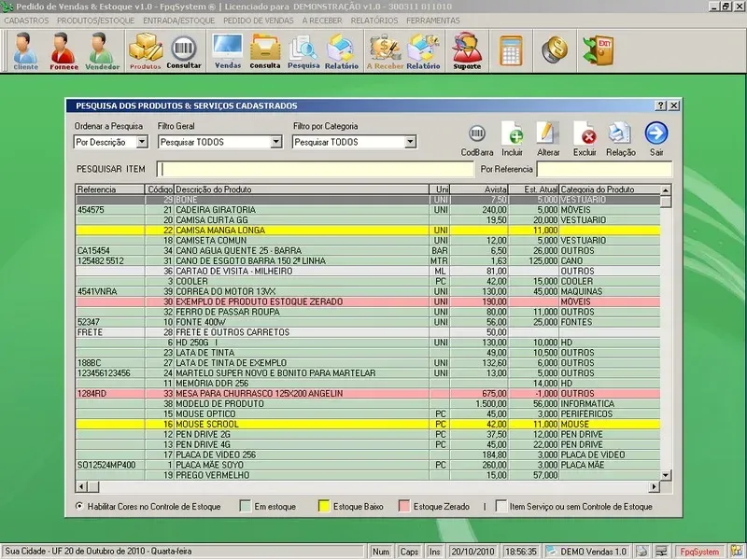Expand the Ordenar a Pesquisa dropdown
This screenshot has width=747, height=560.
click(x=142, y=143)
